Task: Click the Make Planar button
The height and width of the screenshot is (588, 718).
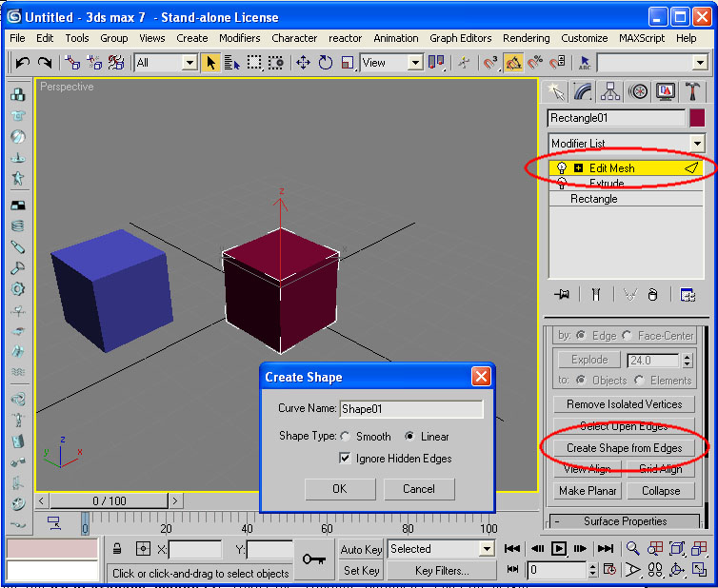Action: tap(588, 491)
